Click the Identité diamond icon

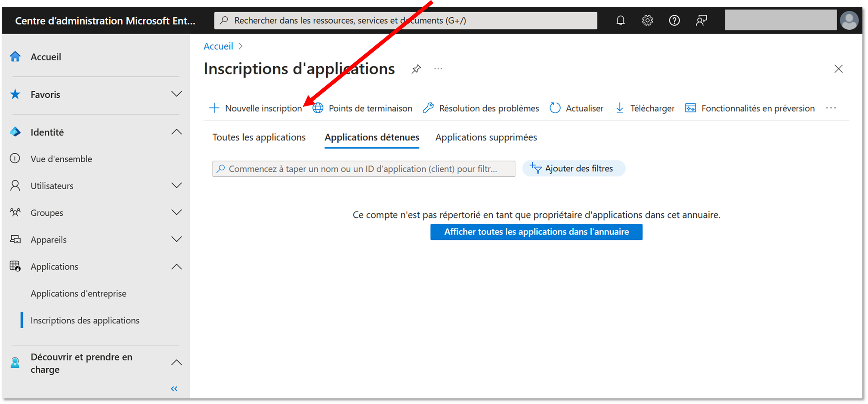pos(15,132)
